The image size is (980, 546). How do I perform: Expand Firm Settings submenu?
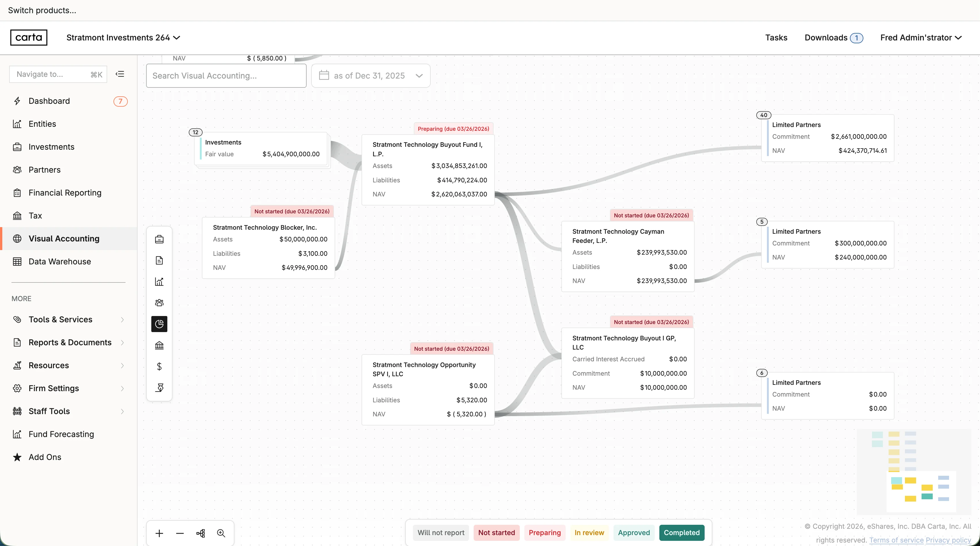tap(68, 388)
